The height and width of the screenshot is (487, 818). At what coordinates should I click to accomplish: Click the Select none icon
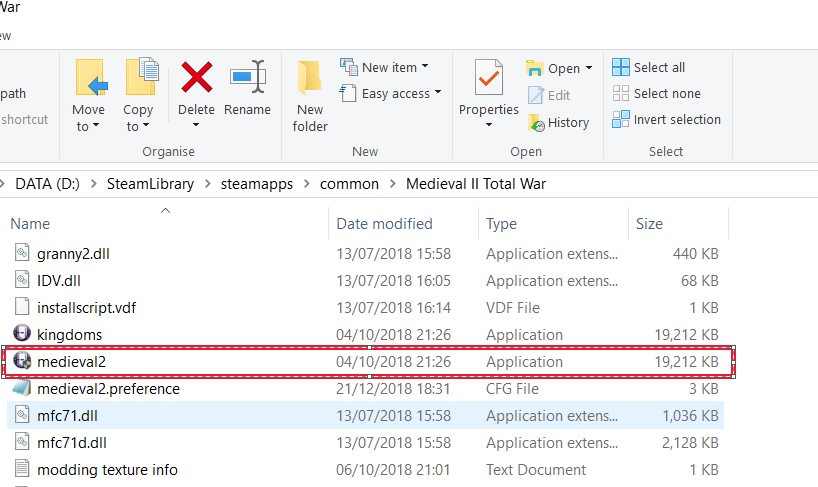point(621,93)
